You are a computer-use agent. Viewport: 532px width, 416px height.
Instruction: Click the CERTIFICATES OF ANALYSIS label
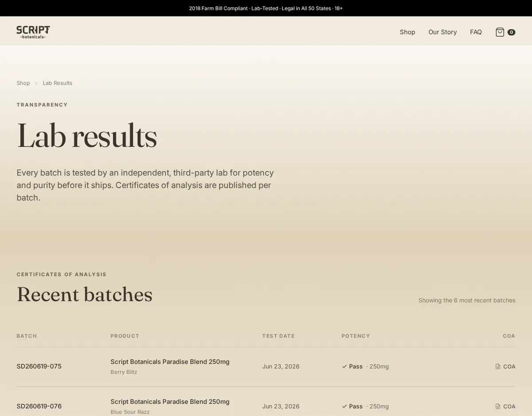pyautogui.click(x=62, y=275)
